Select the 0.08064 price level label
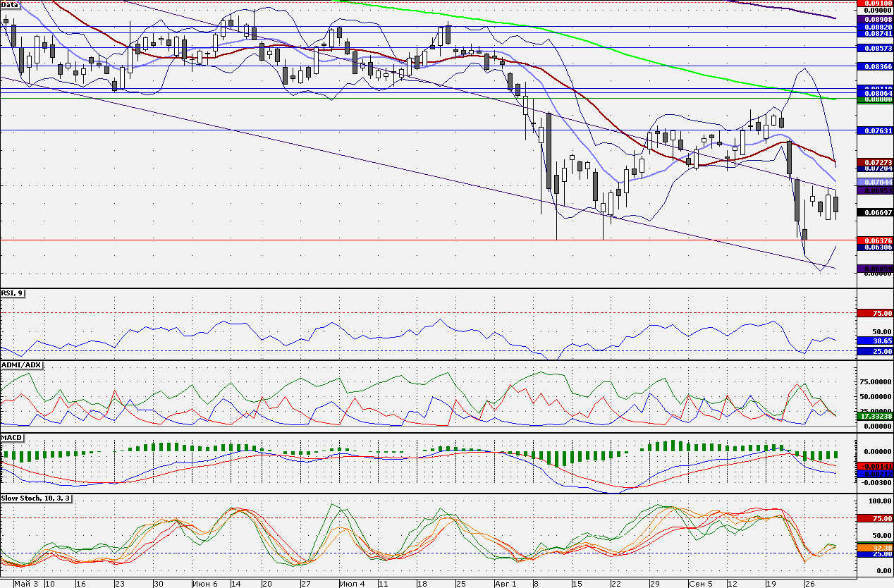894x588 pixels. 875,93
